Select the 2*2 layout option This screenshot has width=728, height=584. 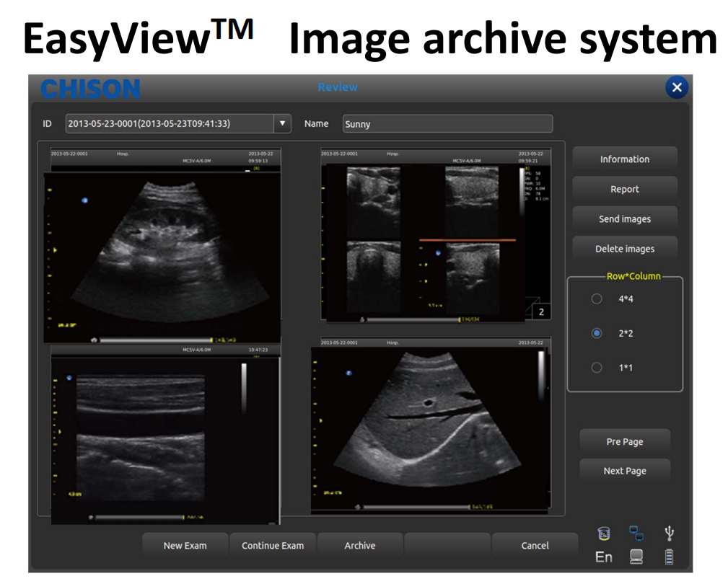[597, 333]
